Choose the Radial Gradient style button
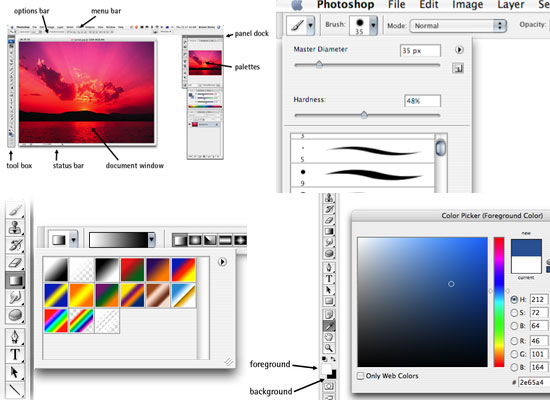The height and width of the screenshot is (400, 550). [x=195, y=240]
